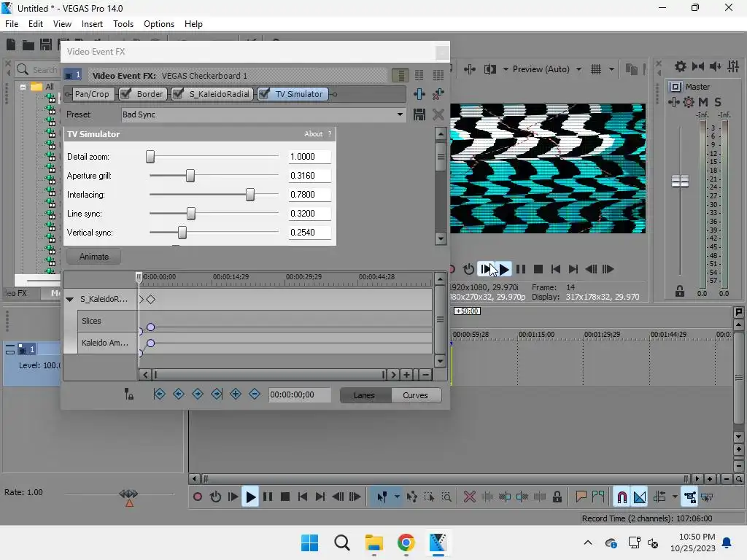Screen dimensions: 747x560
Task: Click the keyframe timecode field 00:00:00;00
Action: [x=300, y=394]
